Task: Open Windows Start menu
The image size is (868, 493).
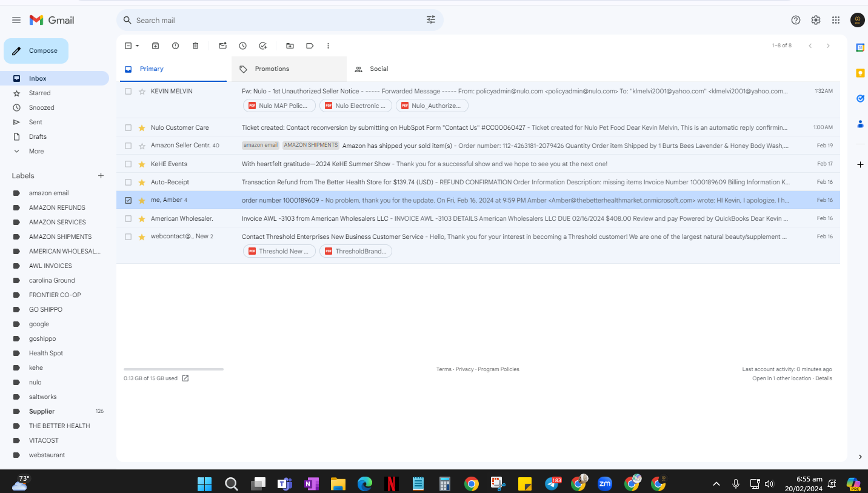Action: (204, 483)
